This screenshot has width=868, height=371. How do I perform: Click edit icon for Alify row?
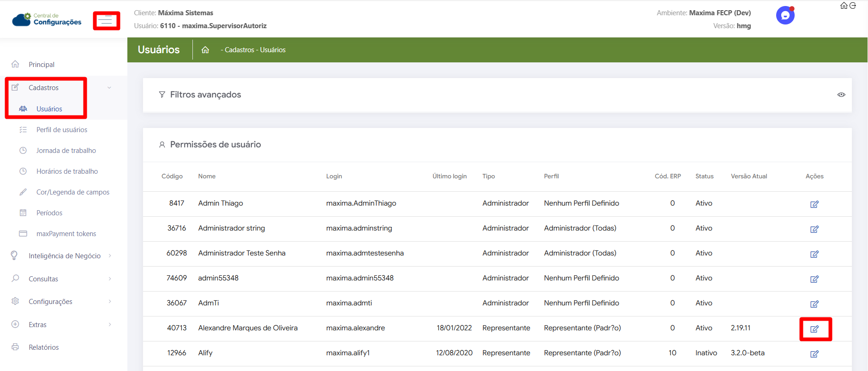tap(814, 354)
